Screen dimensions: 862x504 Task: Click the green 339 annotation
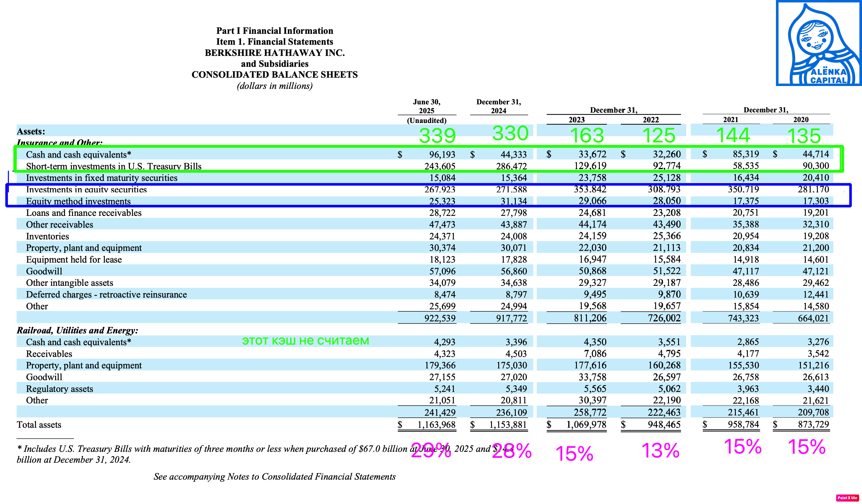pos(437,135)
